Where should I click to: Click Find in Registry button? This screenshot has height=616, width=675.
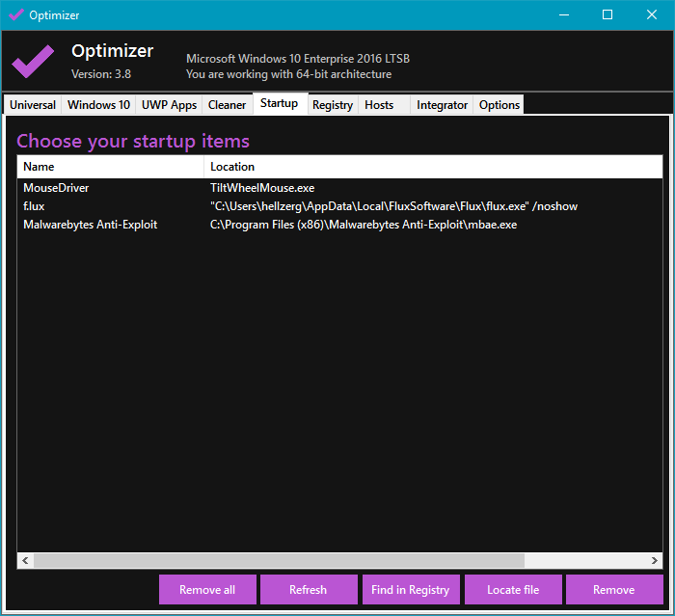click(x=410, y=590)
